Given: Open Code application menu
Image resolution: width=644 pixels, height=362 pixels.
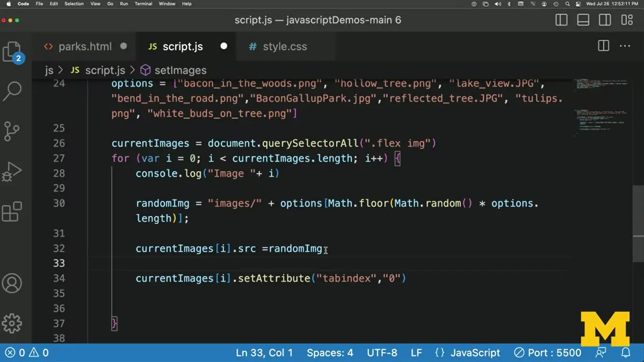Looking at the screenshot, I should click(x=23, y=4).
